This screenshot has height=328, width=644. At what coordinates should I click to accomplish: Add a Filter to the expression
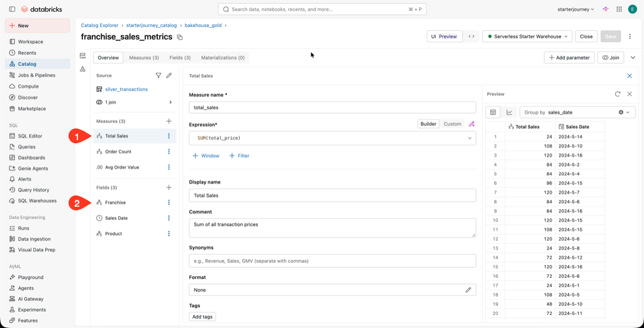[239, 156]
